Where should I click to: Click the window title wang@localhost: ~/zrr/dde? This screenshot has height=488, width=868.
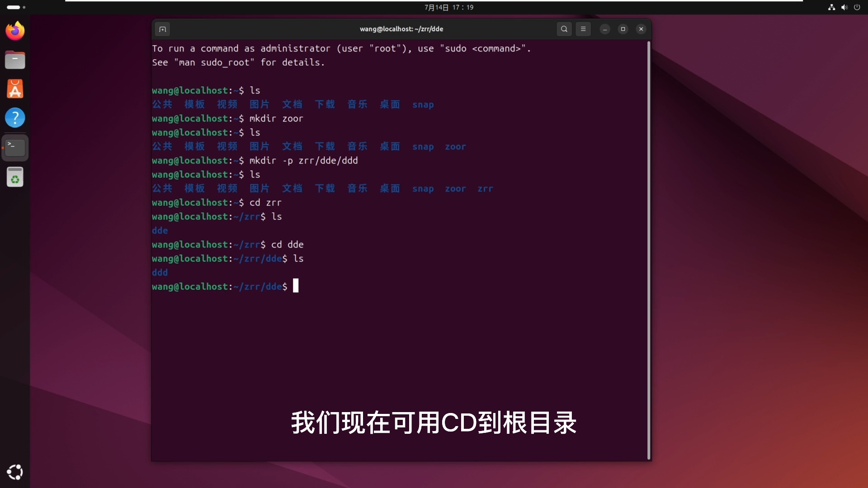click(401, 29)
